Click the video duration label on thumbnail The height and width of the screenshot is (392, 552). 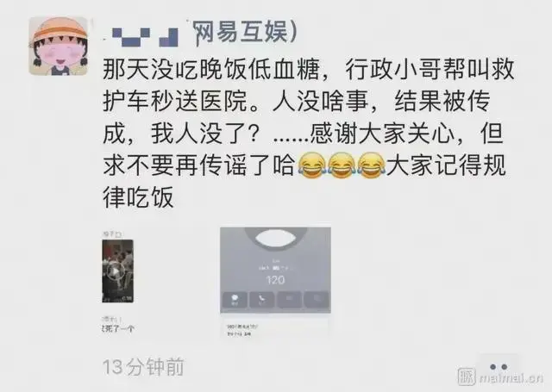pos(127,298)
